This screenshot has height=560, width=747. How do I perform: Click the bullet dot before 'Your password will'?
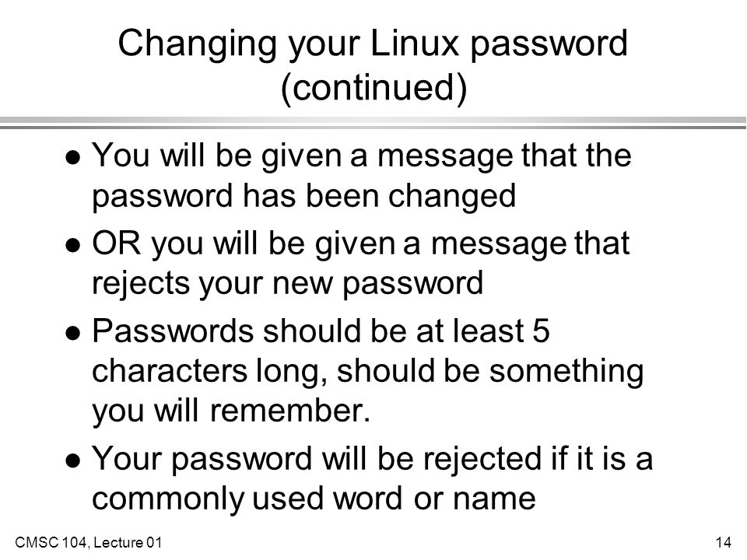click(x=73, y=460)
